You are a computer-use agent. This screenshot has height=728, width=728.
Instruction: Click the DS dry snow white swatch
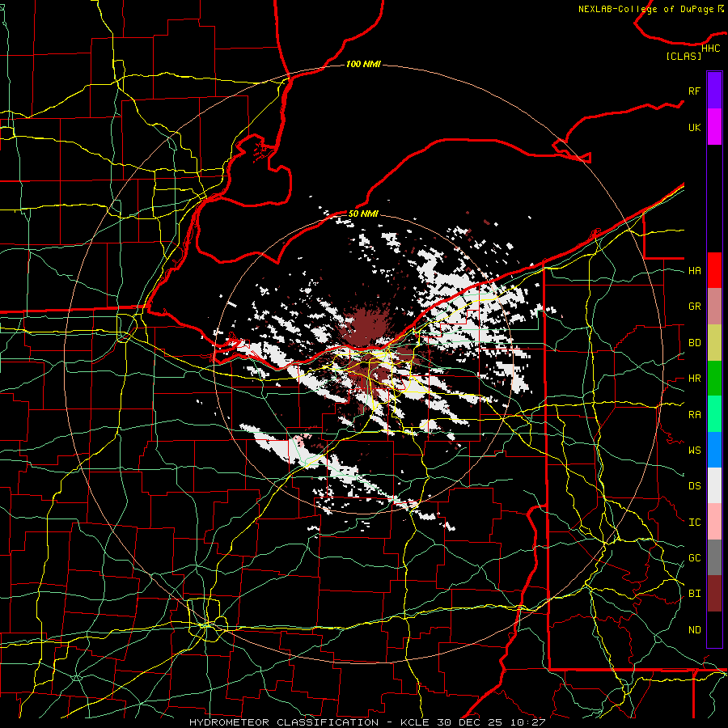point(714,485)
